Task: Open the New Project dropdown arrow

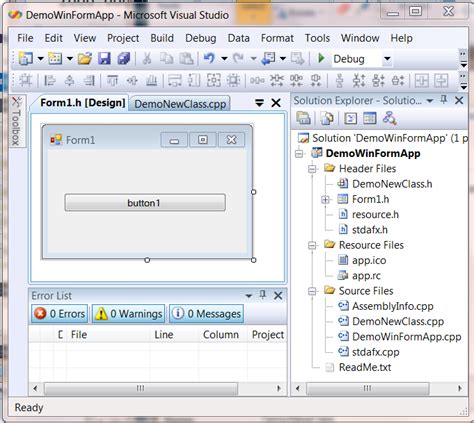Action: click(x=41, y=59)
